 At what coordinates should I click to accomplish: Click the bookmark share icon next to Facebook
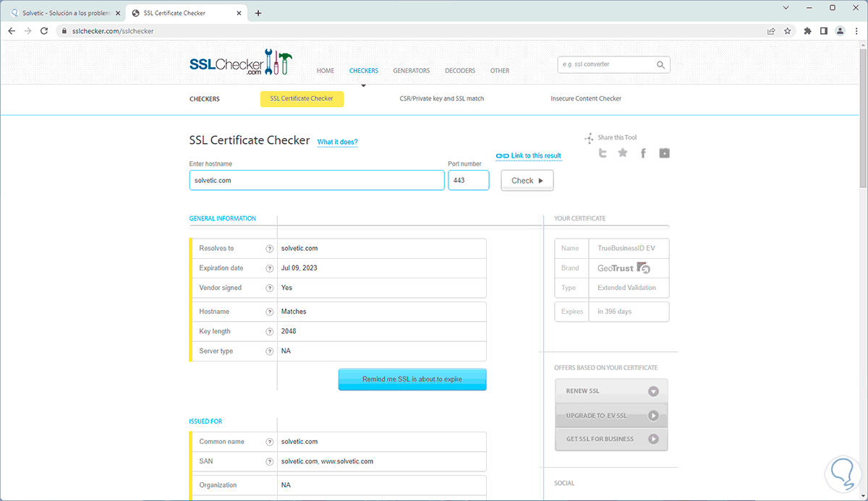[664, 153]
